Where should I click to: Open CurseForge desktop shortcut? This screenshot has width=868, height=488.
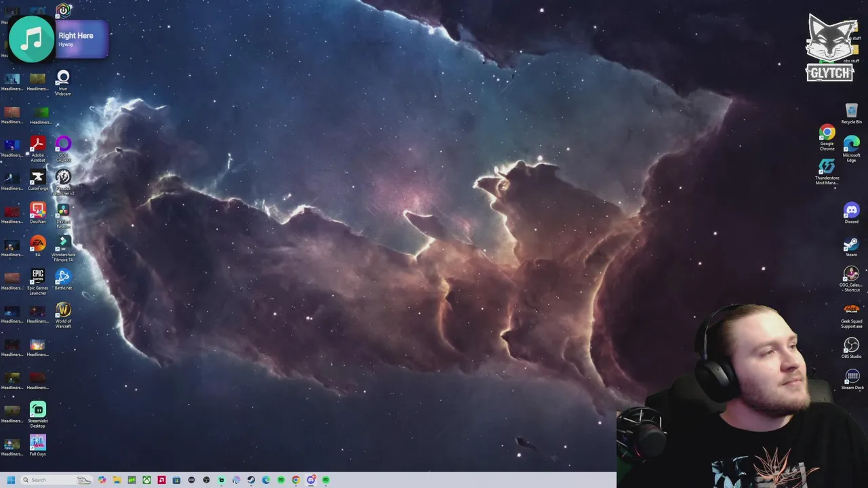37,180
